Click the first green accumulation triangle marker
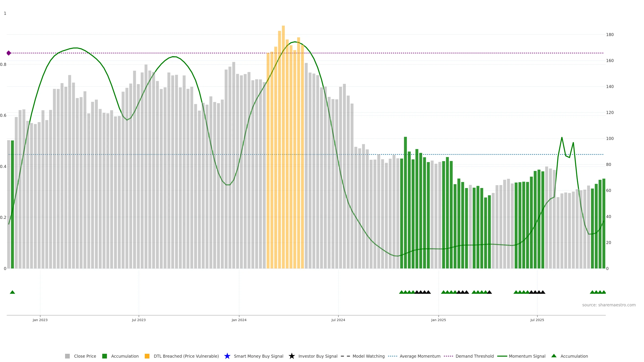Screen dimensions: 644x362 tap(12, 292)
